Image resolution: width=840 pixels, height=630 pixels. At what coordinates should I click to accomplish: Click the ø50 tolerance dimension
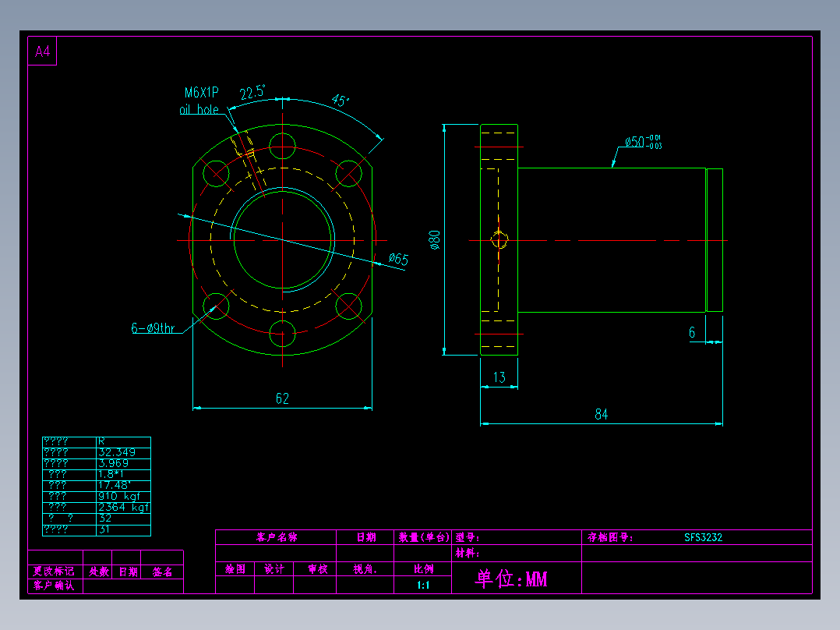(644, 142)
